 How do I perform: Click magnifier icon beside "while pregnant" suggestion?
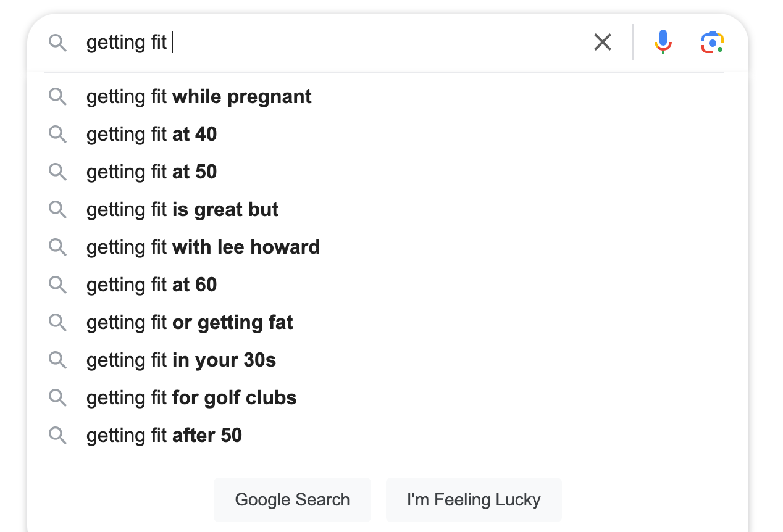click(57, 97)
